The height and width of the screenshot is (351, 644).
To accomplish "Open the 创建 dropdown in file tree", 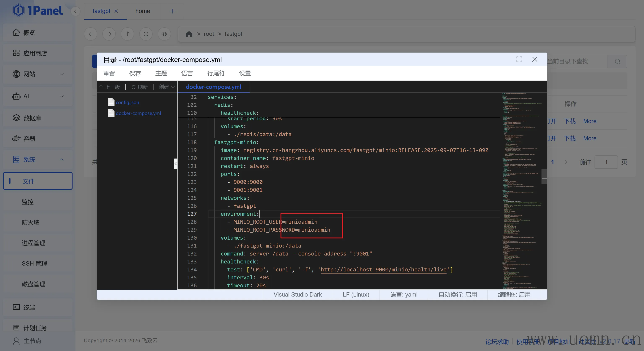I will [x=166, y=87].
